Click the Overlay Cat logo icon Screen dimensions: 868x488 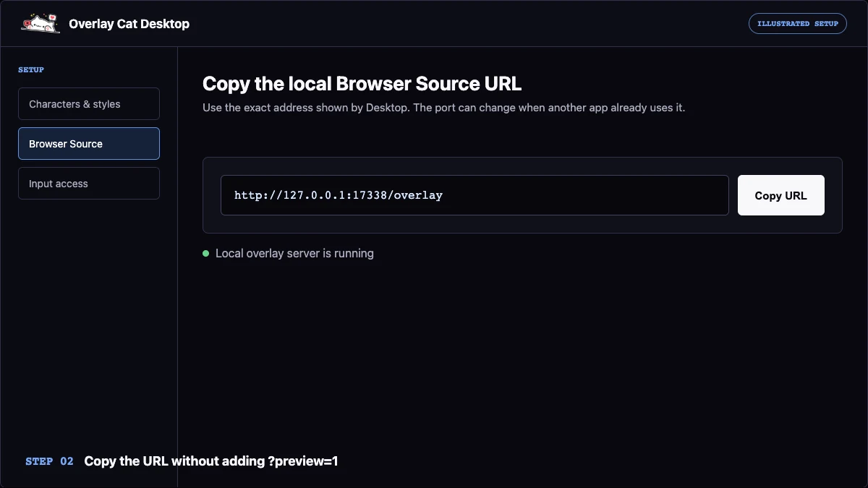coord(41,24)
